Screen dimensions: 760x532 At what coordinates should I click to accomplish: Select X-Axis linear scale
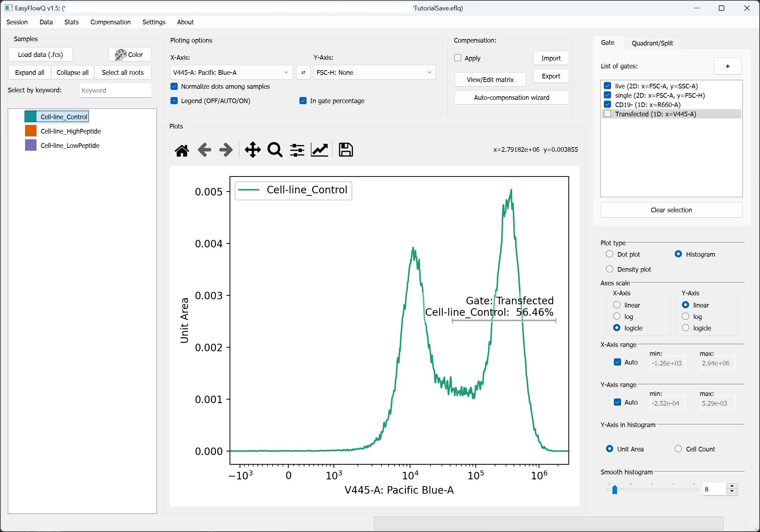(x=617, y=305)
